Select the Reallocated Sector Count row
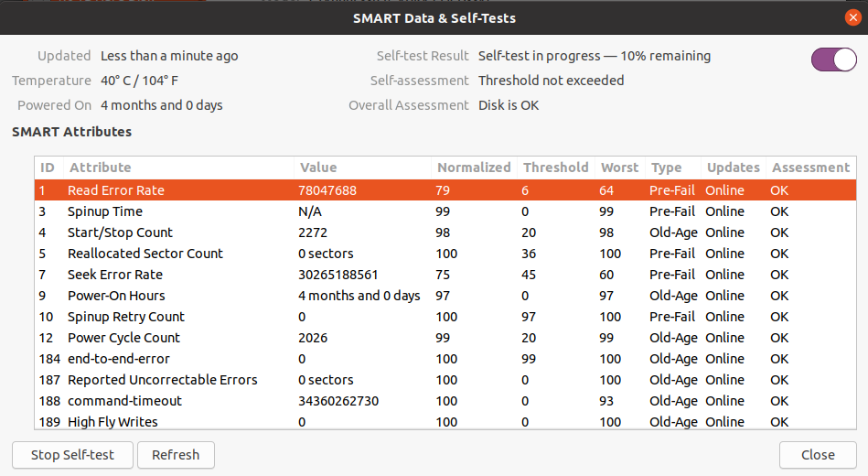The width and height of the screenshot is (868, 476). 445,254
